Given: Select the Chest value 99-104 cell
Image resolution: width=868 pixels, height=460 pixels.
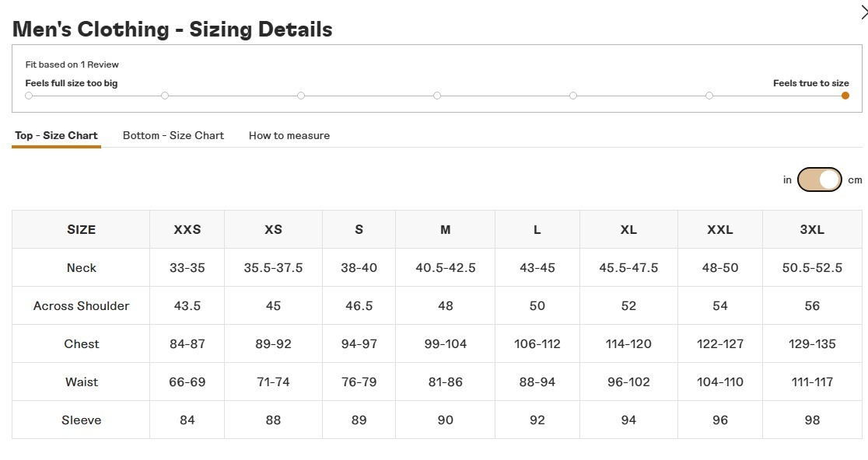Looking at the screenshot, I should pos(445,343).
